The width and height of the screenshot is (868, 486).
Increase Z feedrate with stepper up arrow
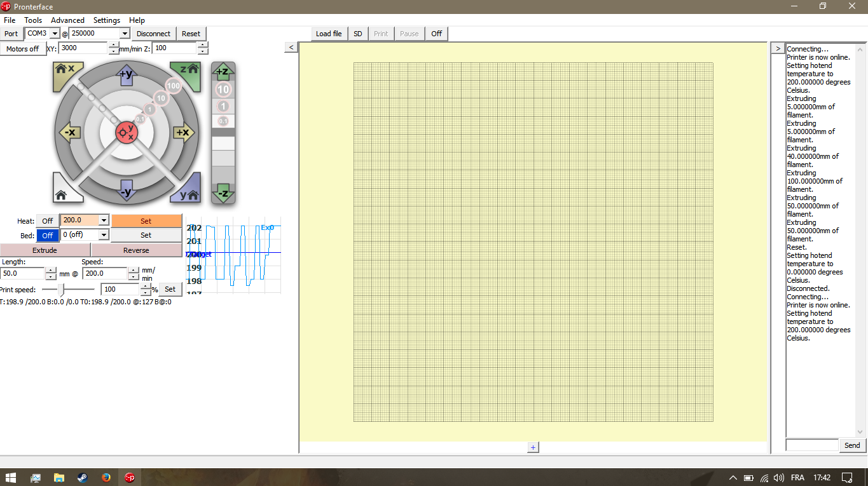(x=202, y=45)
